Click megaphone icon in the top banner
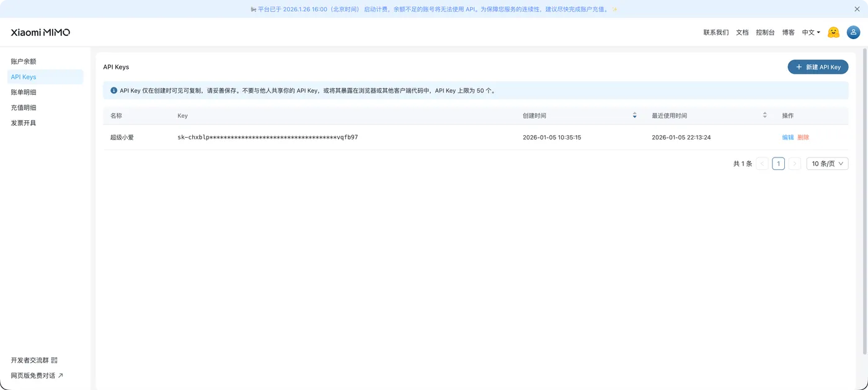Viewport: 868px width, 390px height. [x=253, y=9]
